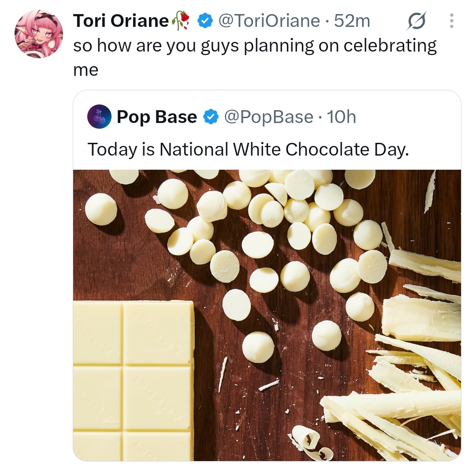
Task: Open Pop Base's cherry profile icon
Action: click(99, 116)
